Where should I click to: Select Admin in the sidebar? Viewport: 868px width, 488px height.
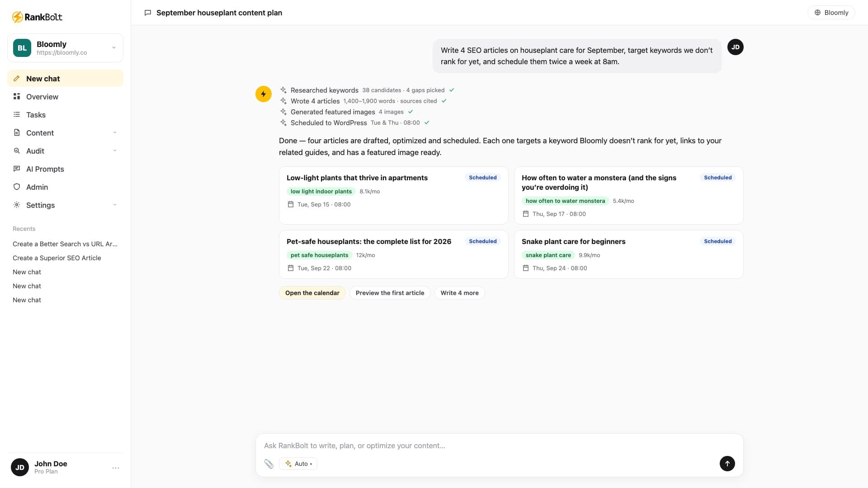65,187
